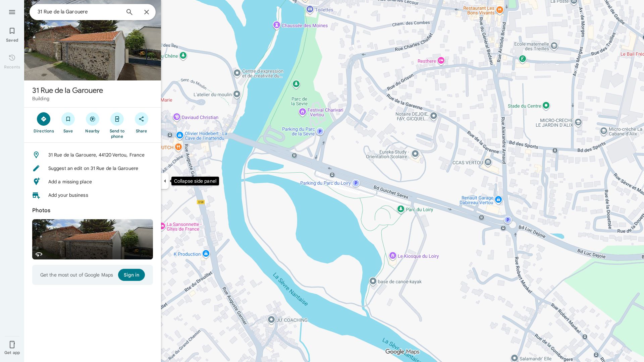The height and width of the screenshot is (362, 644).
Task: Select Add a missing place
Action: pos(70,182)
